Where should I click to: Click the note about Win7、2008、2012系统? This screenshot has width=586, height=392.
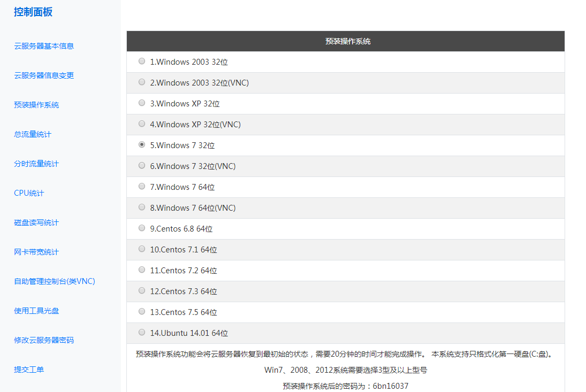pyautogui.click(x=346, y=370)
